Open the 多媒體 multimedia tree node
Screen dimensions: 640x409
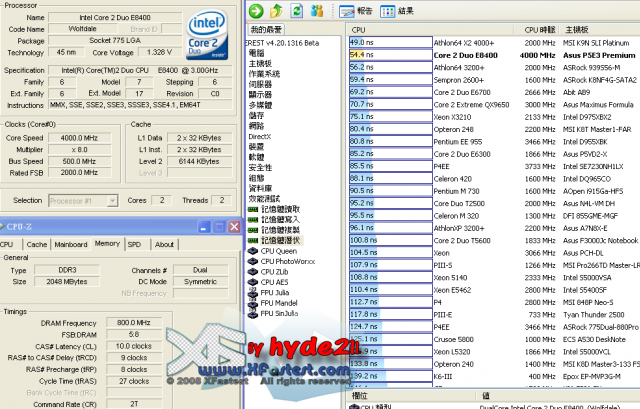click(x=260, y=105)
